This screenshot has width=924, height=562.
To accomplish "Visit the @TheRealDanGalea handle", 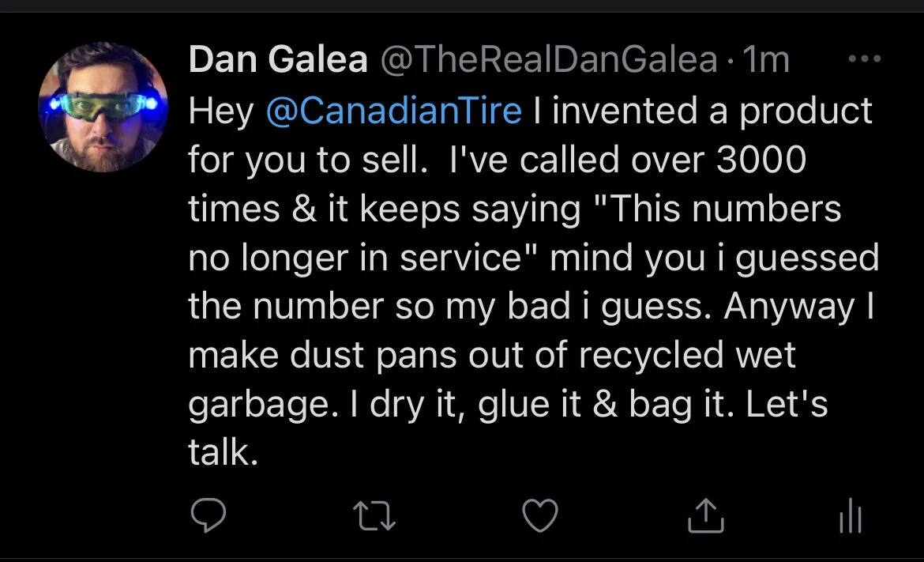I will click(x=549, y=59).
